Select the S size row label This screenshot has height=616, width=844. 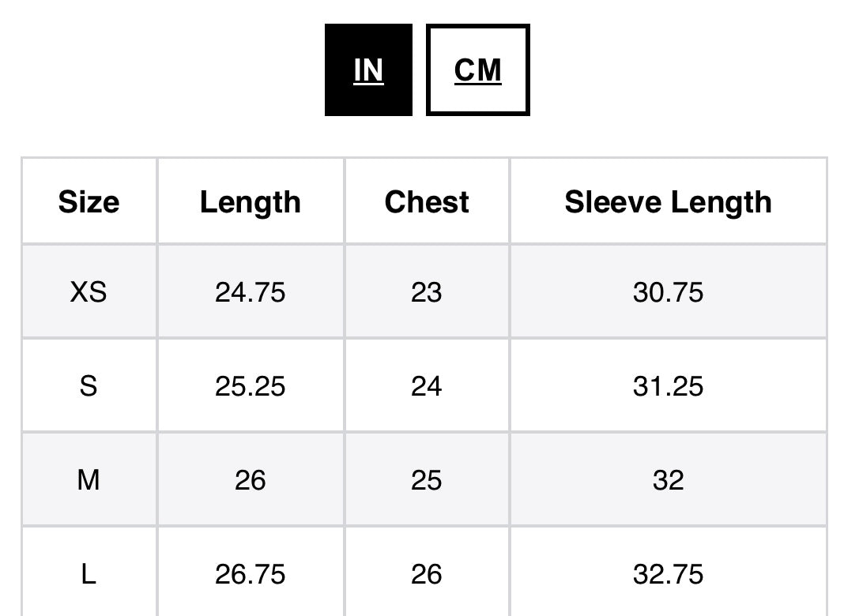point(89,386)
